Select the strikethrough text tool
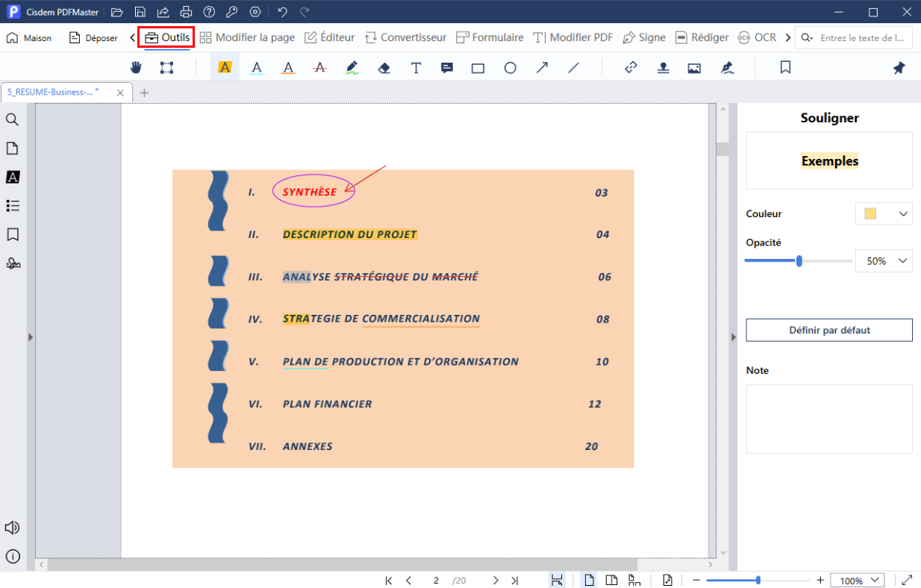Screen dimensions: 921x588 click(319, 67)
